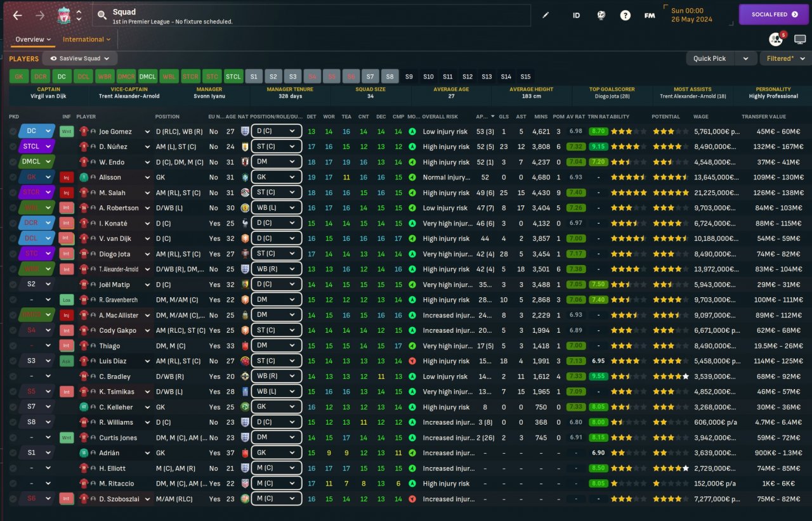812x521 pixels.
Task: Click A. Robertson's Int status badge
Action: (66, 208)
